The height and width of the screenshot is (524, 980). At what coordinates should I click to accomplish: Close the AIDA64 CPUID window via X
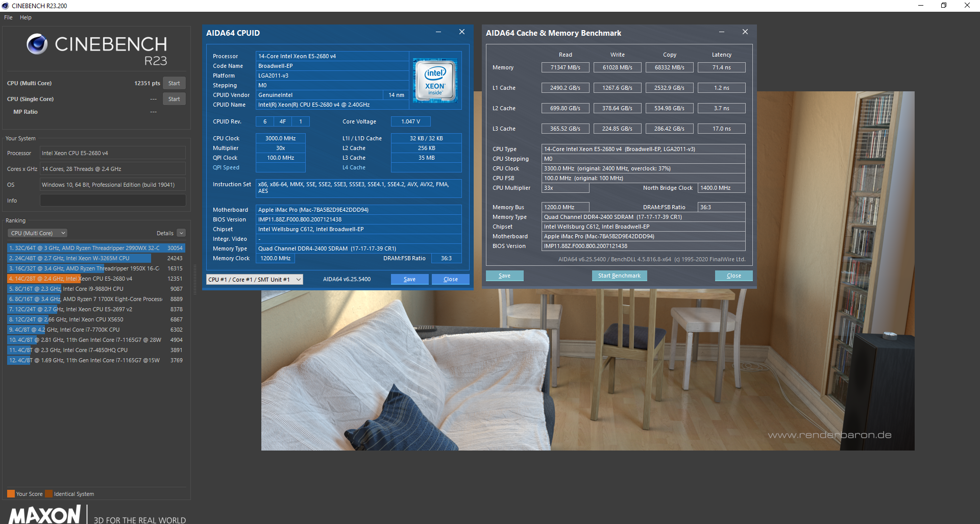462,32
